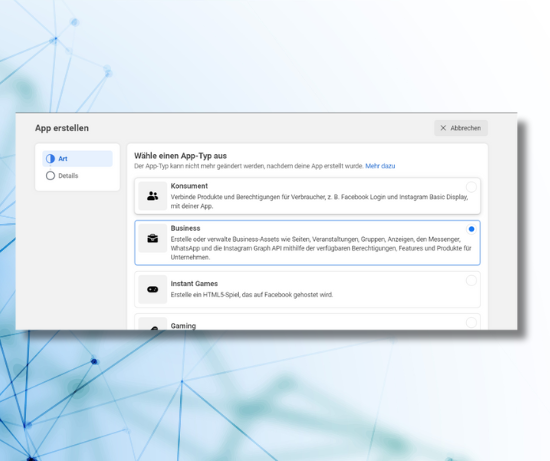Screen dimensions: 550x461
Task: Click the empty circle icon beside Details
Action: point(51,175)
